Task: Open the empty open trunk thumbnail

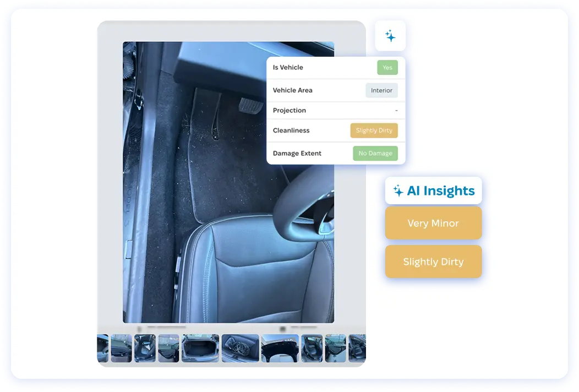Action: 200,348
